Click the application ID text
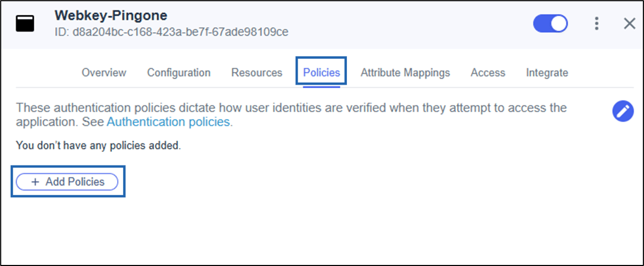644x266 pixels. (172, 32)
